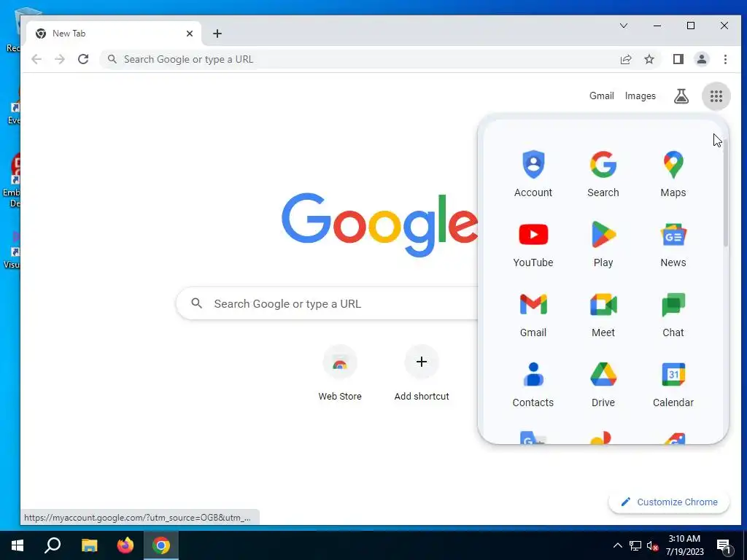
Task: Open Contacts from apps grid
Action: [x=533, y=384]
